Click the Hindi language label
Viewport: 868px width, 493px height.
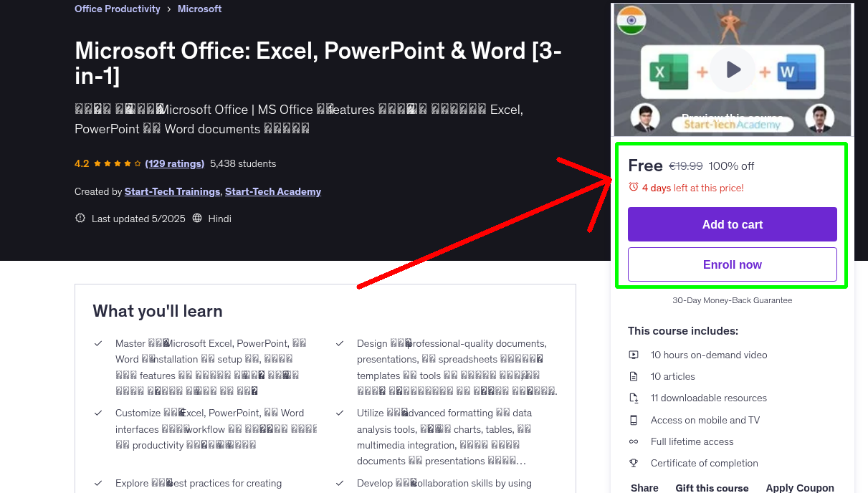coord(219,218)
